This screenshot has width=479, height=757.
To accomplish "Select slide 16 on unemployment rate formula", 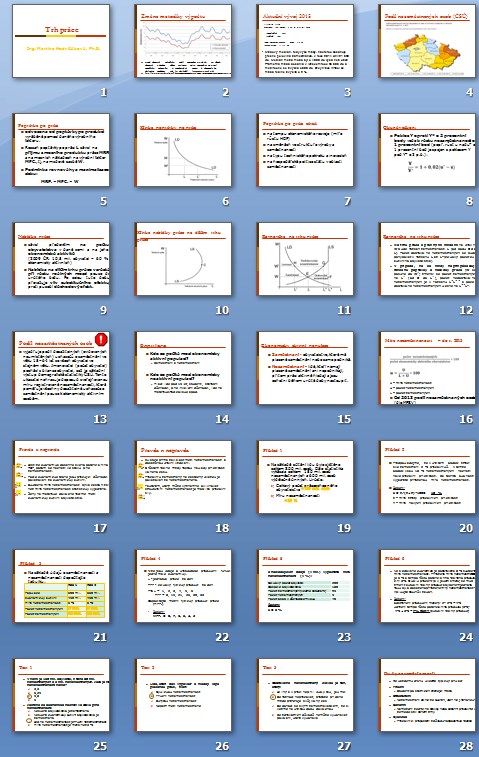I will (428, 368).
